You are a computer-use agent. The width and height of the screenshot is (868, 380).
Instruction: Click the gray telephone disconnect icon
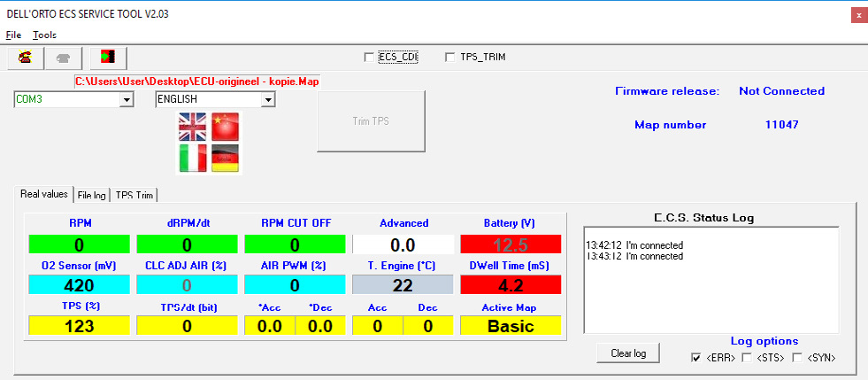click(x=64, y=57)
